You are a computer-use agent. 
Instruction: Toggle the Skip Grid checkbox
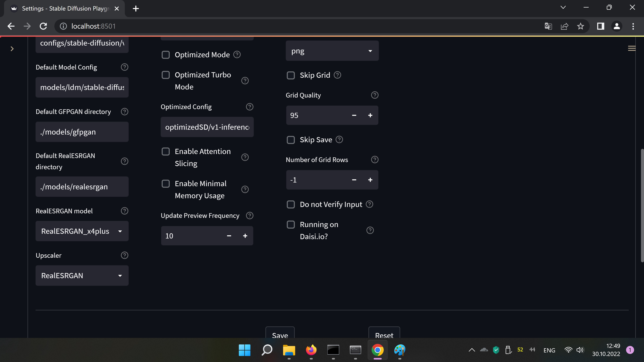pyautogui.click(x=290, y=75)
